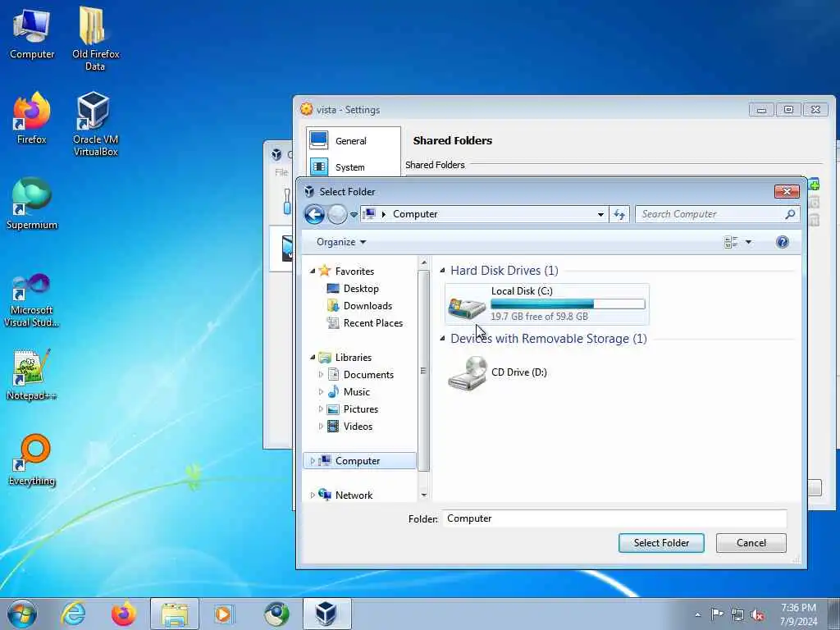Screen dimensions: 840x630
Task: Click the Select Folder button
Action: [661, 543]
